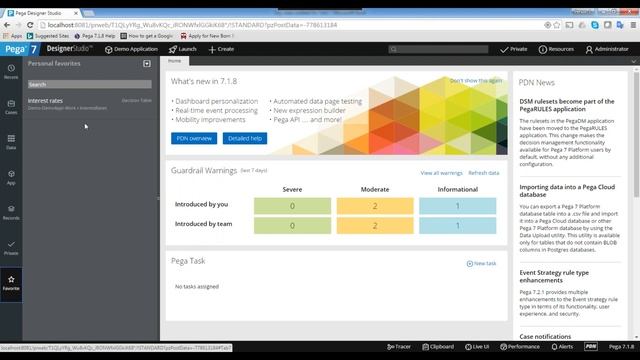Open Event Strategy rule type enhancements article
640x360 pixels.
pyautogui.click(x=554, y=276)
